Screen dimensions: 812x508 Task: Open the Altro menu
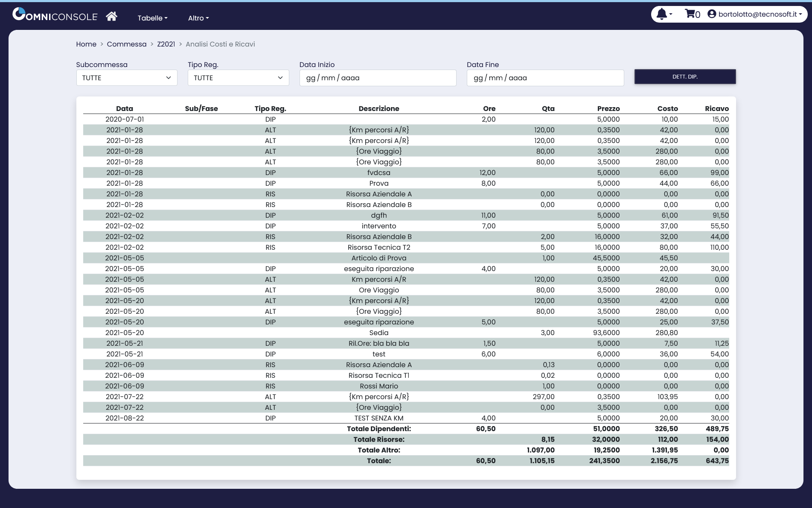pyautogui.click(x=198, y=18)
